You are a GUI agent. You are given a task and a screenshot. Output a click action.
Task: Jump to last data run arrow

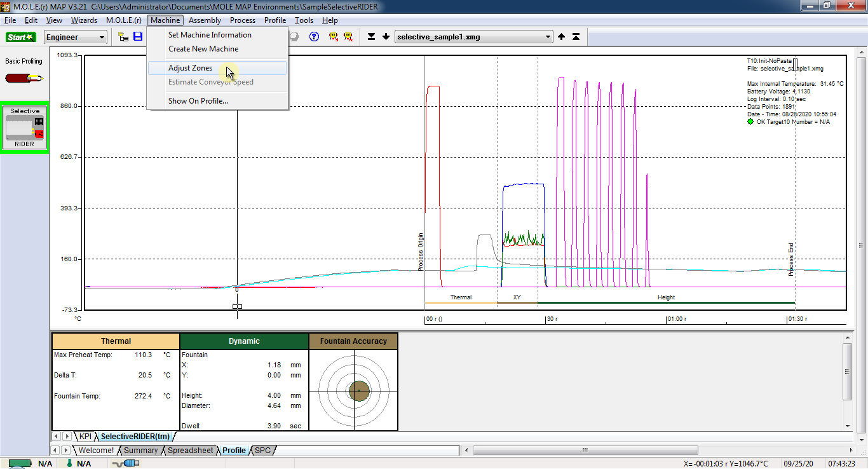coord(372,37)
